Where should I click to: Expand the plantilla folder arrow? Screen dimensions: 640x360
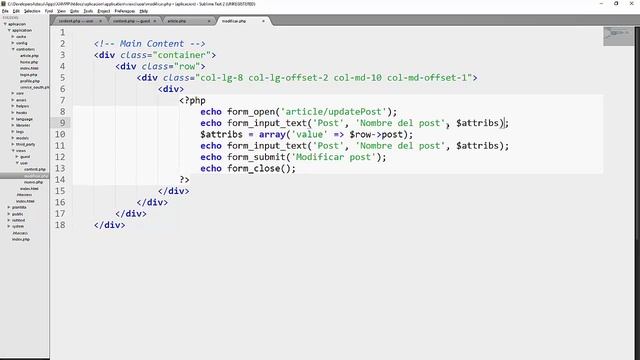tap(9, 207)
